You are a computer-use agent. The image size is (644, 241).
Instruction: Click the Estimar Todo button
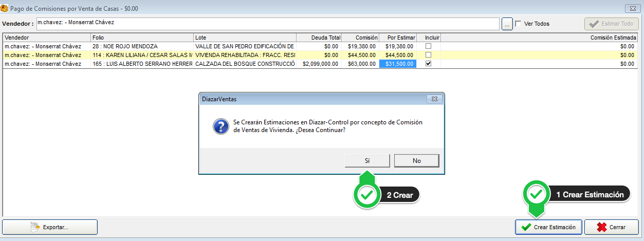point(611,24)
